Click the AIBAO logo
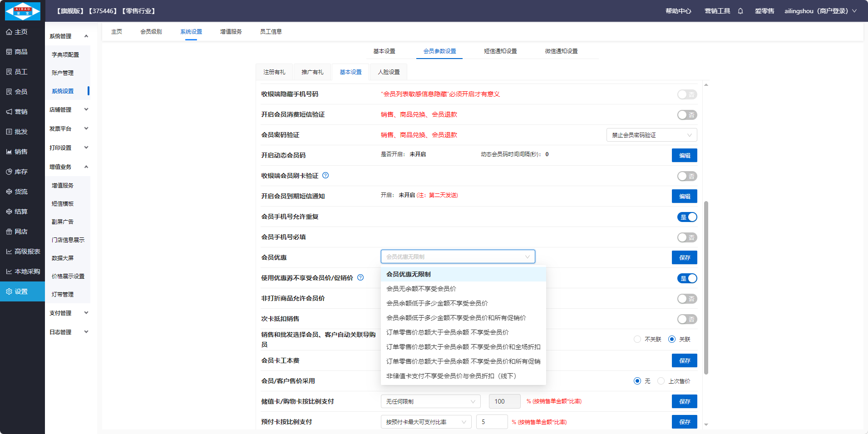The image size is (868, 434). [22, 11]
